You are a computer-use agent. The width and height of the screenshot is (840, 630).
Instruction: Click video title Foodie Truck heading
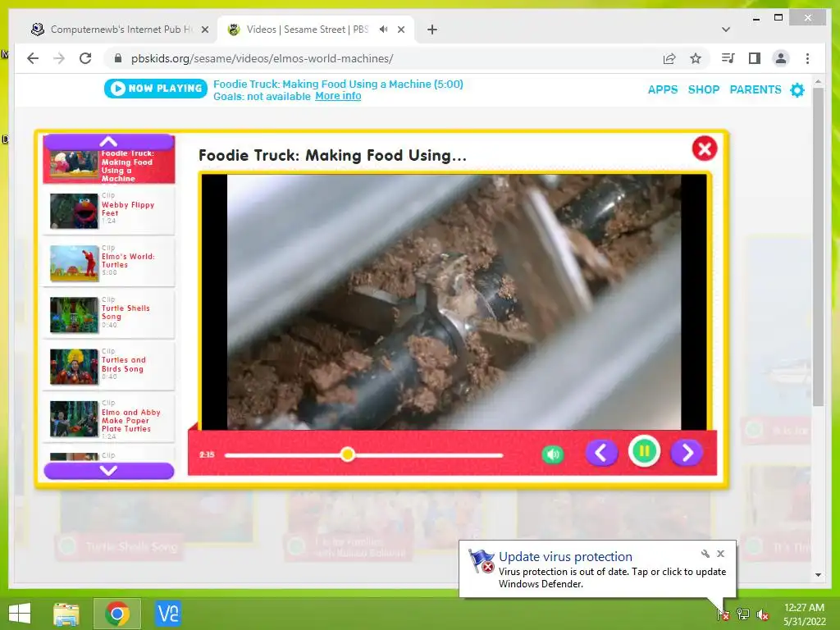[332, 155]
